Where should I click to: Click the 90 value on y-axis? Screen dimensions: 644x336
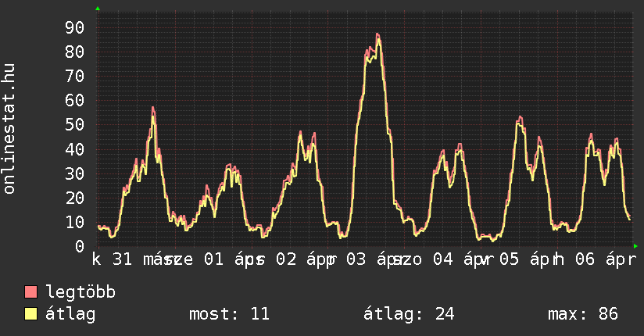[x=75, y=28]
